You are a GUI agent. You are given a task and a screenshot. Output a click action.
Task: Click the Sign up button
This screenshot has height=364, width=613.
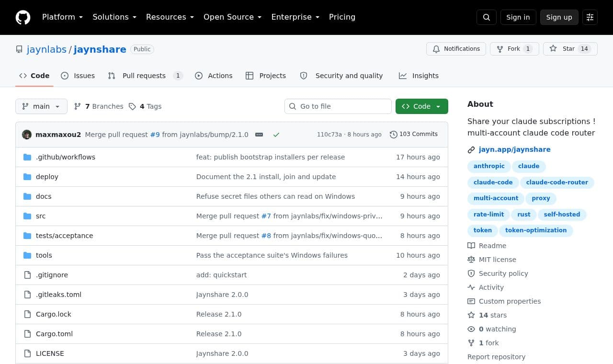(559, 17)
